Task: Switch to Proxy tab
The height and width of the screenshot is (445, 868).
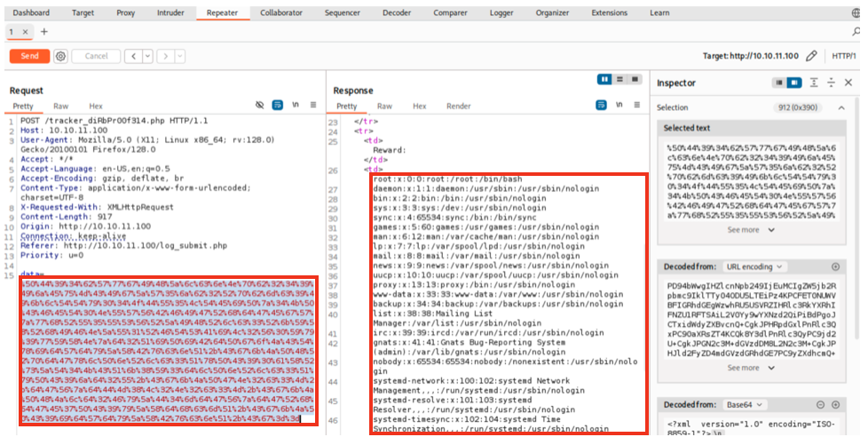Action: (126, 12)
